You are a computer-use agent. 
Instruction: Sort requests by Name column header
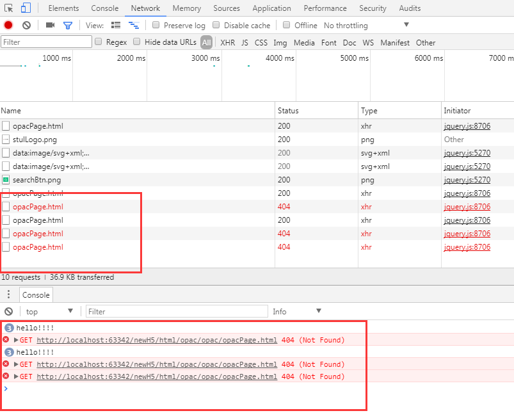138,111
